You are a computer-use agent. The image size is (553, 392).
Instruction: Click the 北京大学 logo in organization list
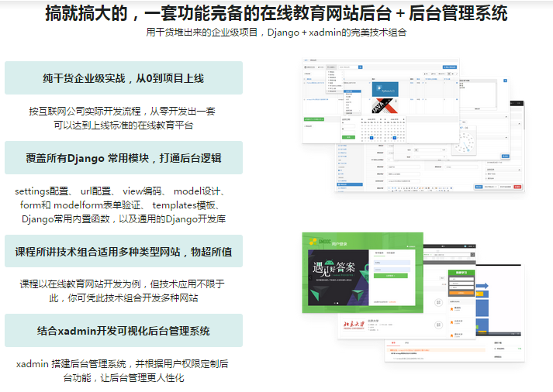354,325
